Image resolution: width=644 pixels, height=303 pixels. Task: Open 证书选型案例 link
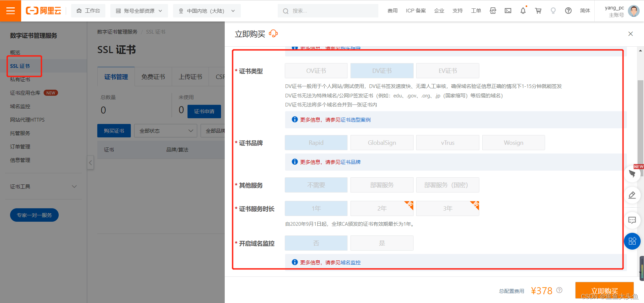(356, 120)
